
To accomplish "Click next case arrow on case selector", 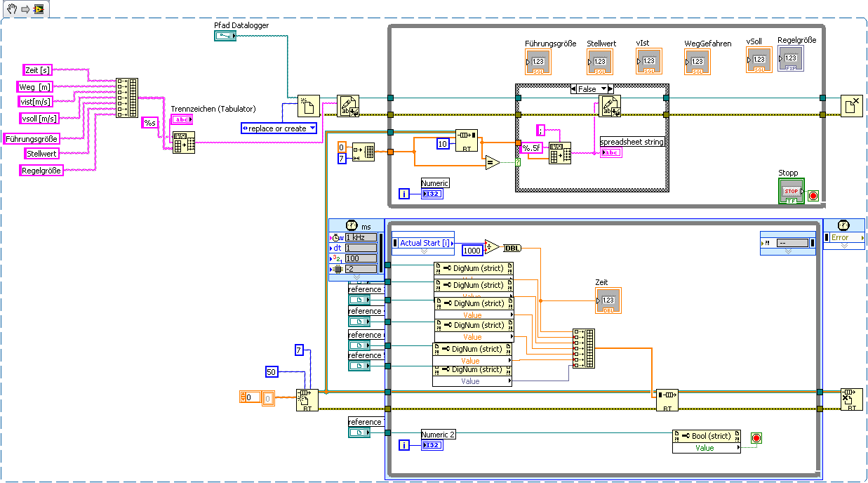I will tap(610, 89).
